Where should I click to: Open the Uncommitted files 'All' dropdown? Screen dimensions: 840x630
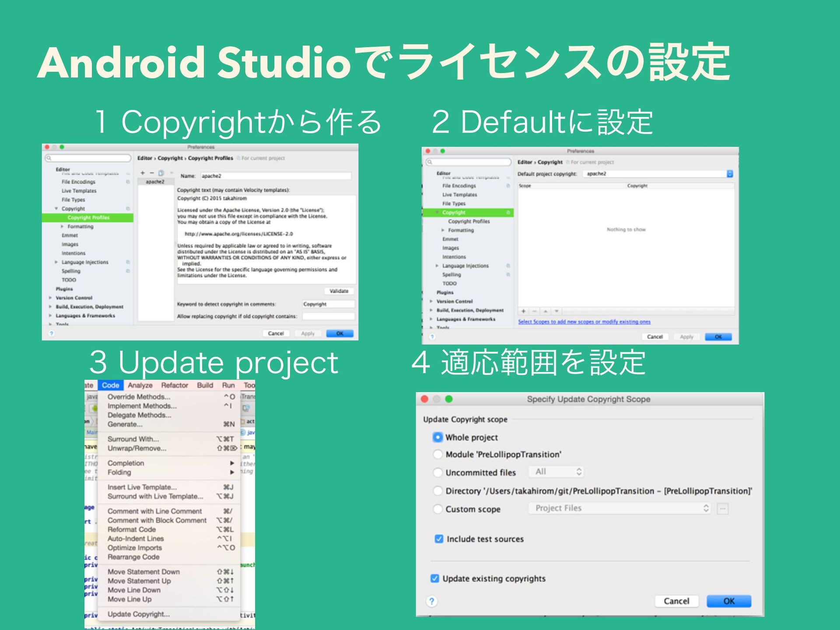(x=556, y=472)
